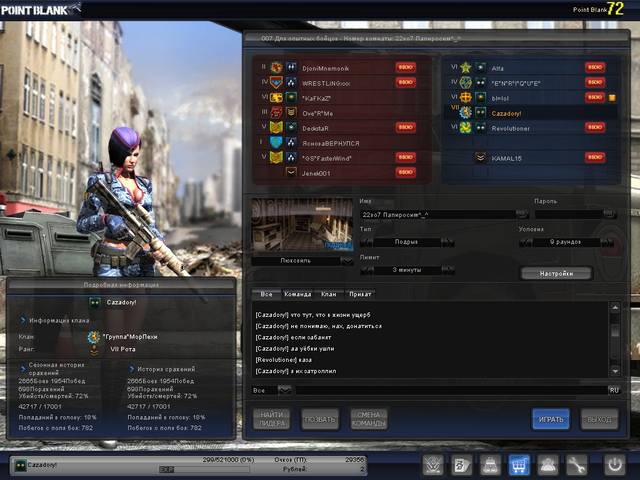Click previous arrow for Лимит time
640x480 pixels.
coord(366,270)
